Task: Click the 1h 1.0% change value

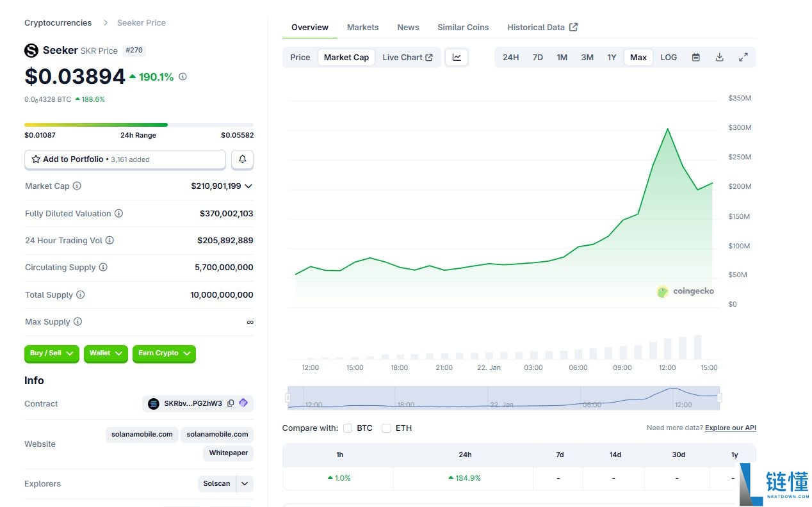Action: pos(339,478)
